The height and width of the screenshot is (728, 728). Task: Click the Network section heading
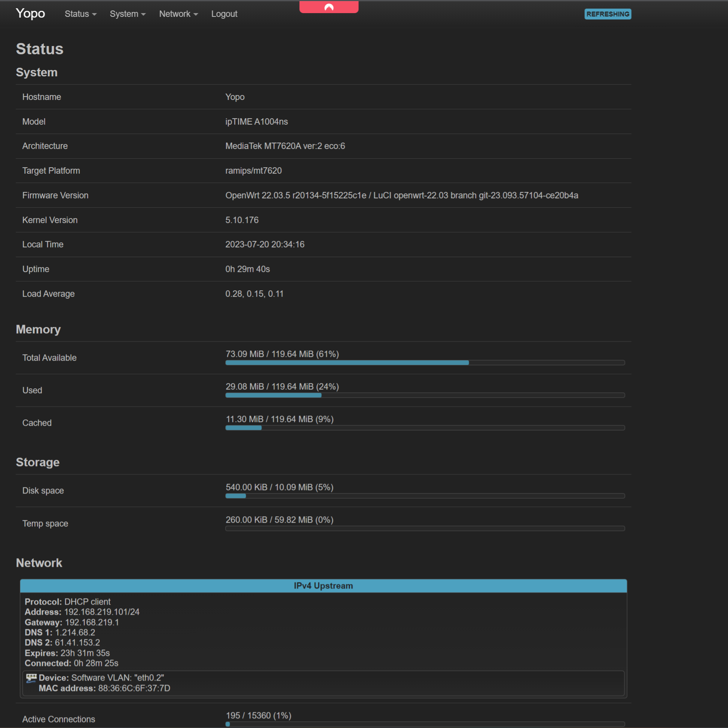[x=39, y=563]
